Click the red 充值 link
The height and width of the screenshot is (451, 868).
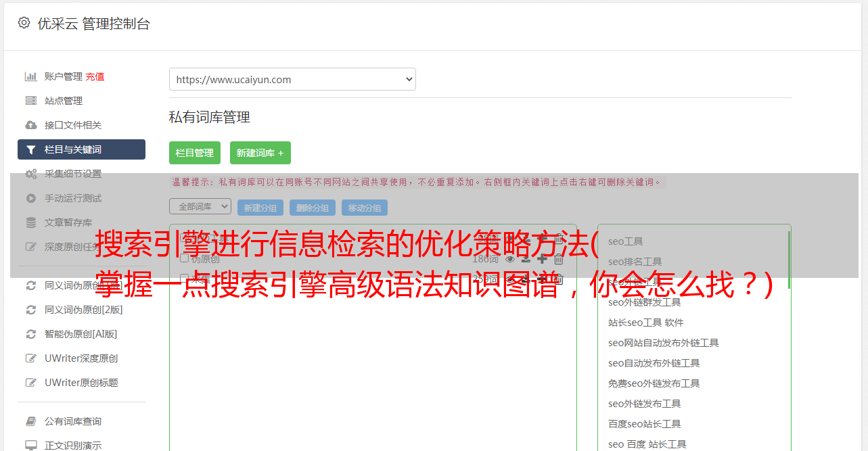[x=95, y=76]
